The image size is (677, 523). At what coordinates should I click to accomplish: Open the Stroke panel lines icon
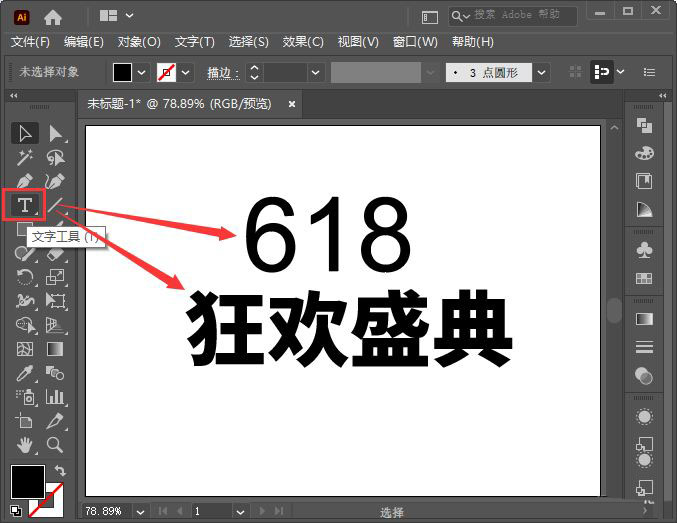click(x=644, y=347)
